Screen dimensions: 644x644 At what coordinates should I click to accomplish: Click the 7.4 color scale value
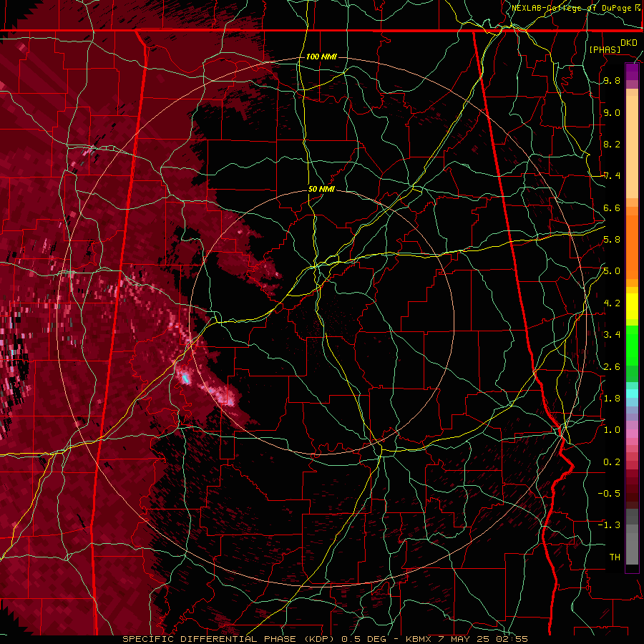[x=612, y=176]
